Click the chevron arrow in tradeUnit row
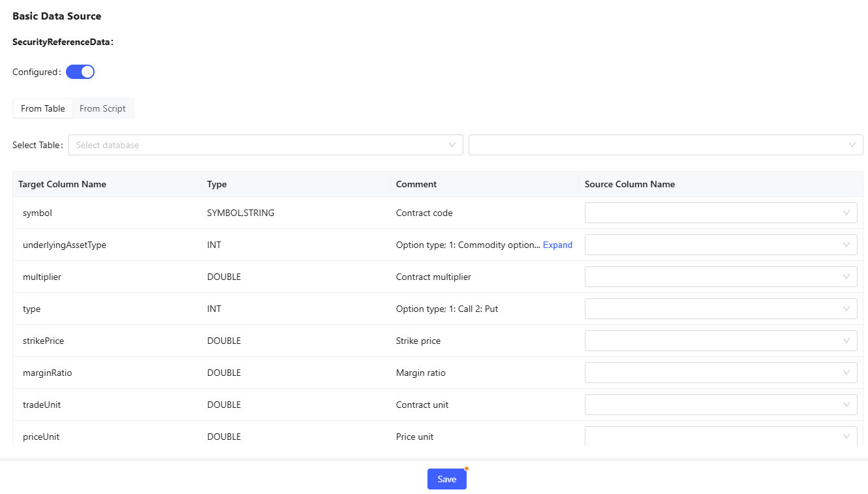868x494 pixels. (846, 405)
